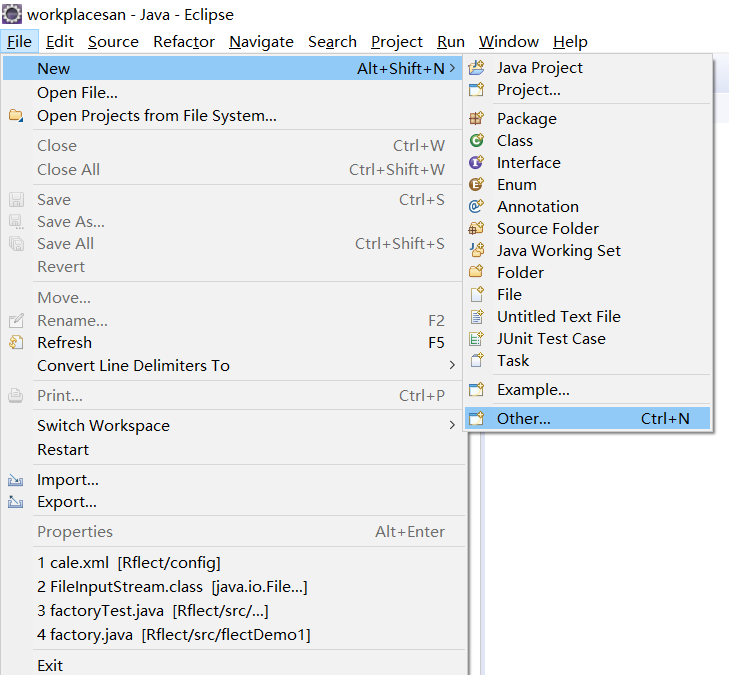
Task: Select Refresh F5 menu entry
Action: (232, 343)
